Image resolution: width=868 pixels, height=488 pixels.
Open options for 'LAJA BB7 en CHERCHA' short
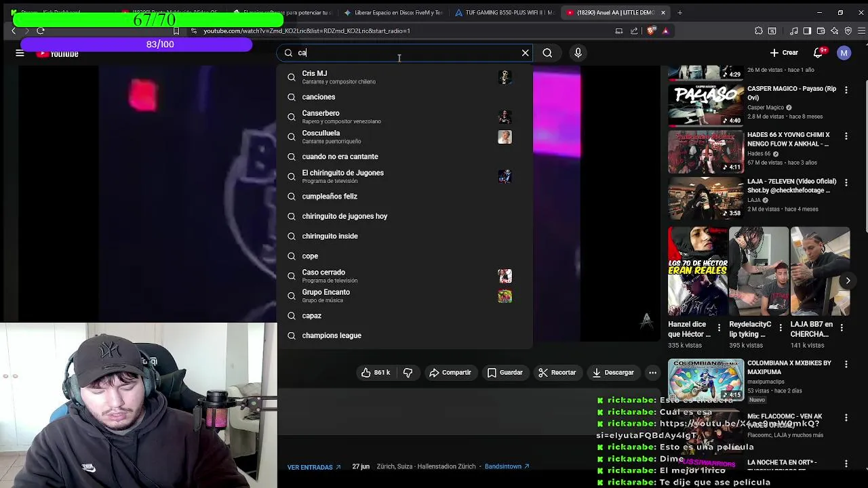842,328
